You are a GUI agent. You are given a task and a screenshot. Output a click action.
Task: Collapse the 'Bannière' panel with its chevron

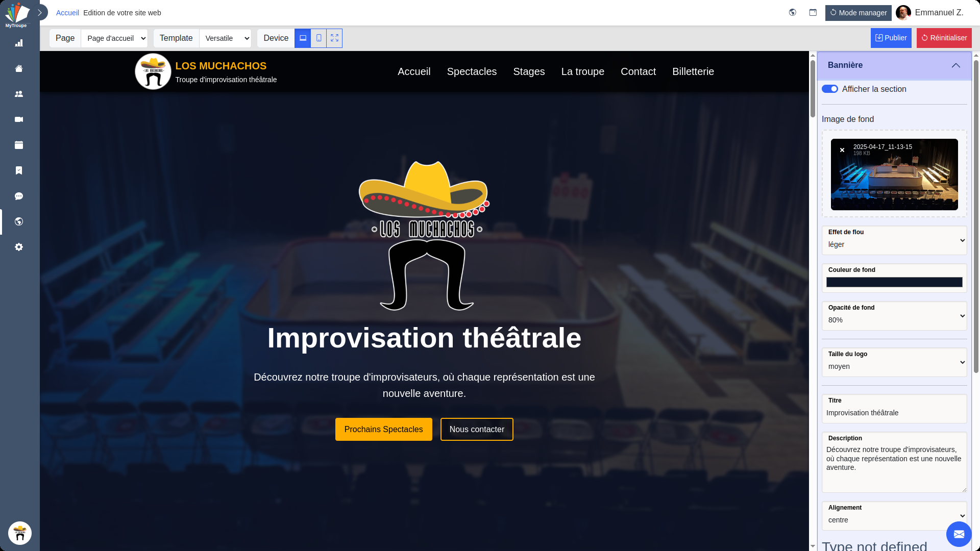(956, 65)
